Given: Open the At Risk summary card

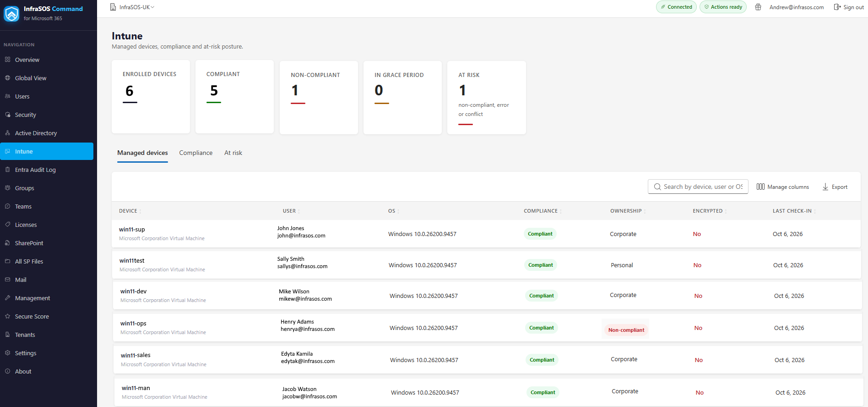Looking at the screenshot, I should pos(486,98).
